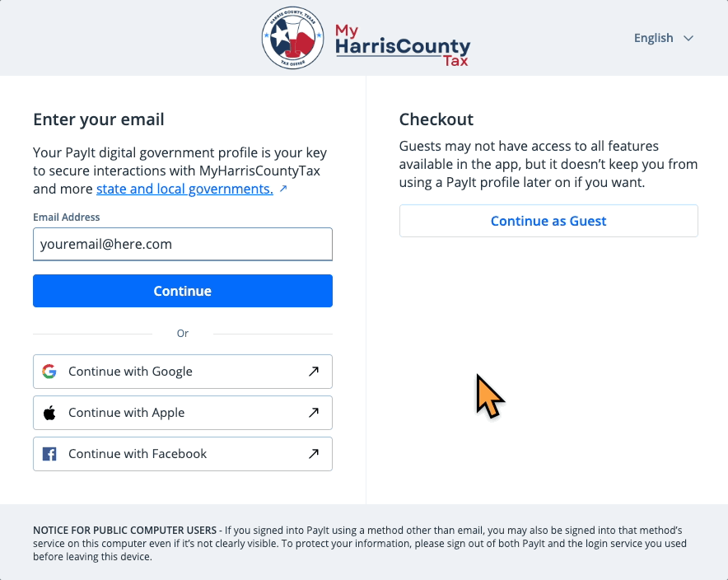This screenshot has height=580, width=728.
Task: Click the Apple logo icon
Action: click(x=49, y=413)
